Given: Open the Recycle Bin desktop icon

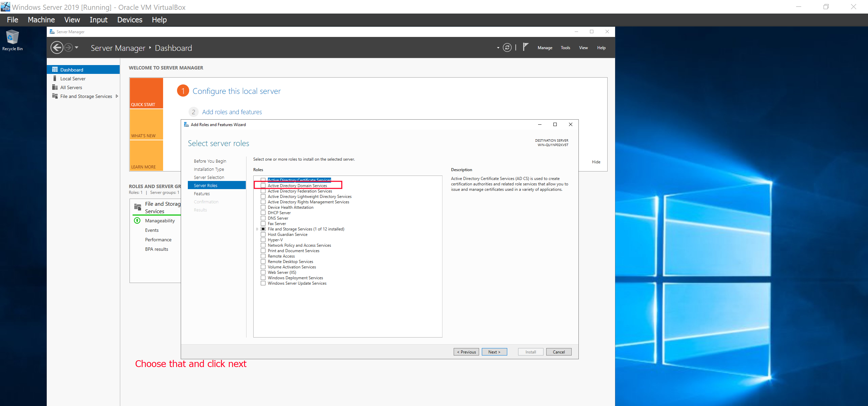Looking at the screenshot, I should tap(12, 40).
